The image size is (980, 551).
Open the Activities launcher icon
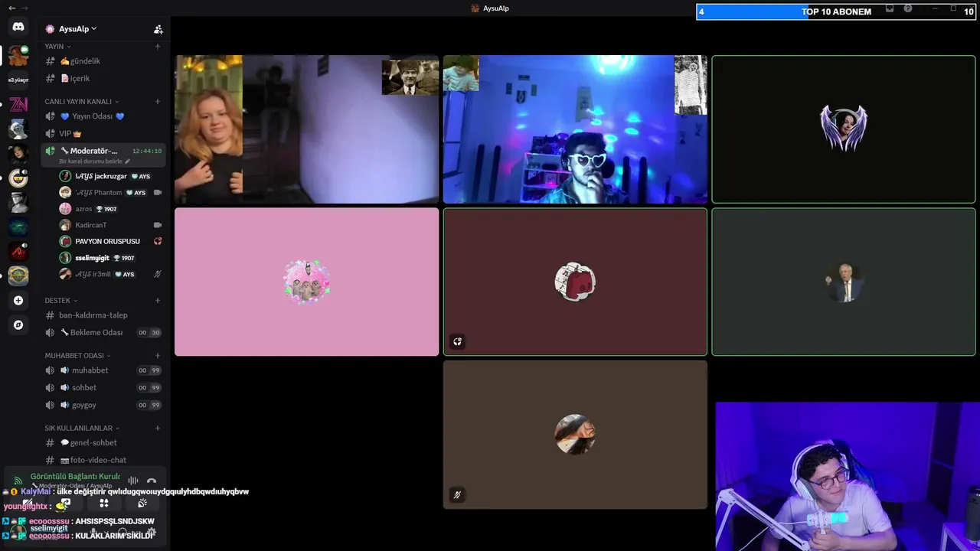point(104,504)
